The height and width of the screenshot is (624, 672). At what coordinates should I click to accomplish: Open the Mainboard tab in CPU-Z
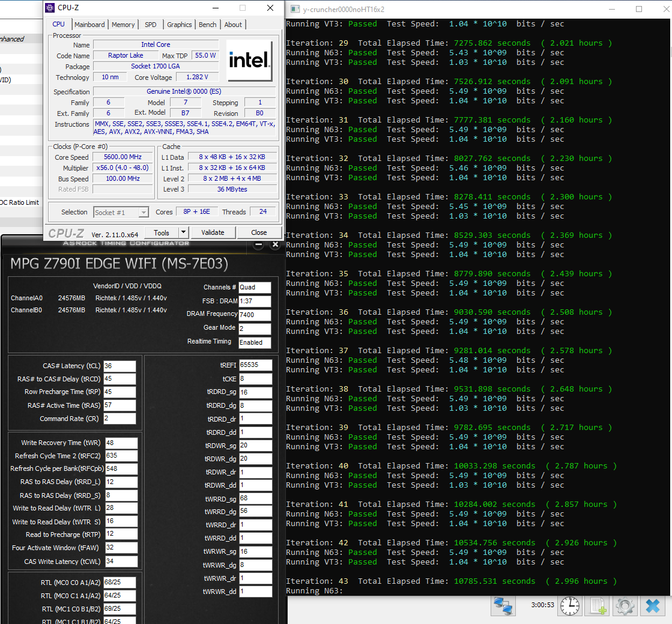89,25
